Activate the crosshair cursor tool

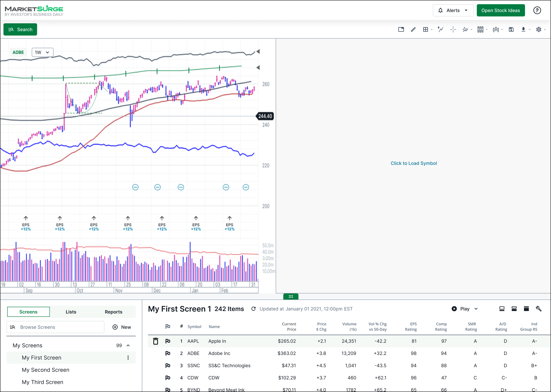(453, 30)
